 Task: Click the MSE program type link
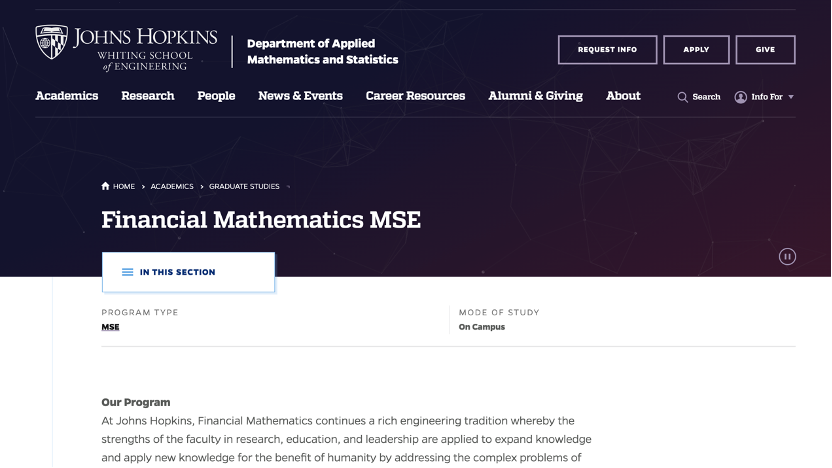tap(110, 327)
